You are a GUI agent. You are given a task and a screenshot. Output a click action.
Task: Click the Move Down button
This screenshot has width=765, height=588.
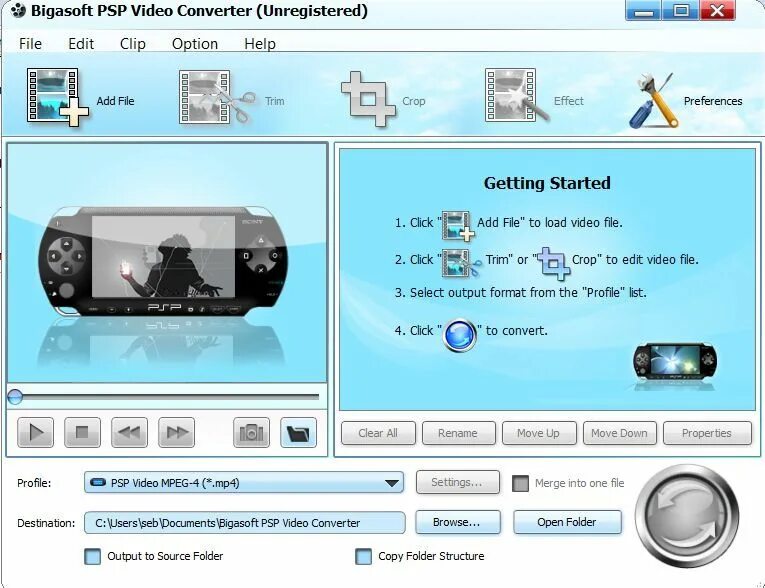pyautogui.click(x=620, y=433)
